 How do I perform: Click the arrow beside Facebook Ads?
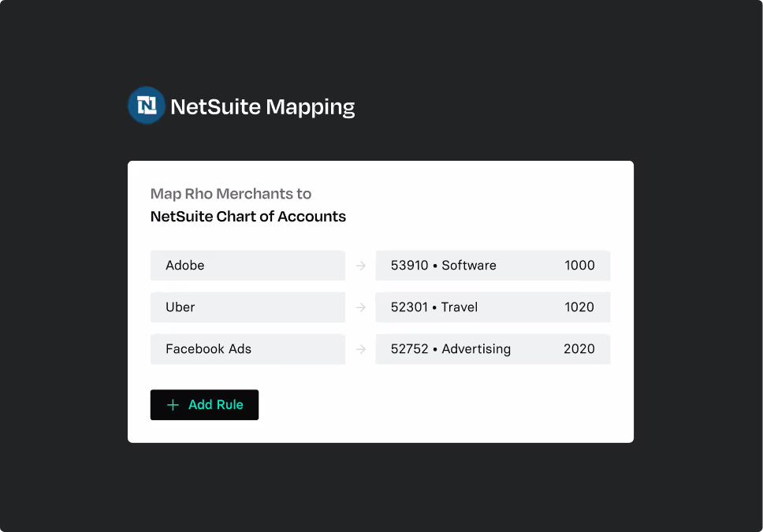coord(361,349)
